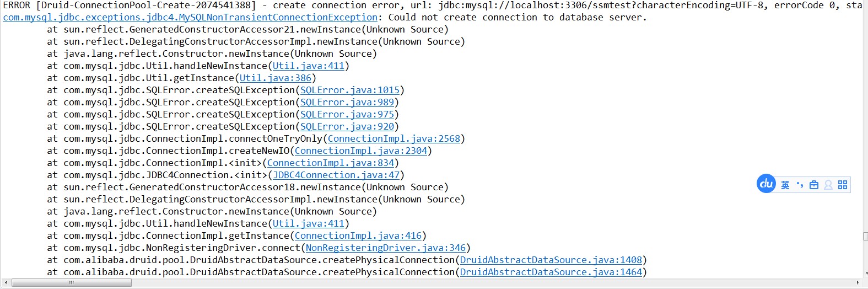Click 'com.mysql.jdbc.ConnectionImpl.connectOneTryOnly' text
This screenshot has width=868, height=289.
[193, 139]
